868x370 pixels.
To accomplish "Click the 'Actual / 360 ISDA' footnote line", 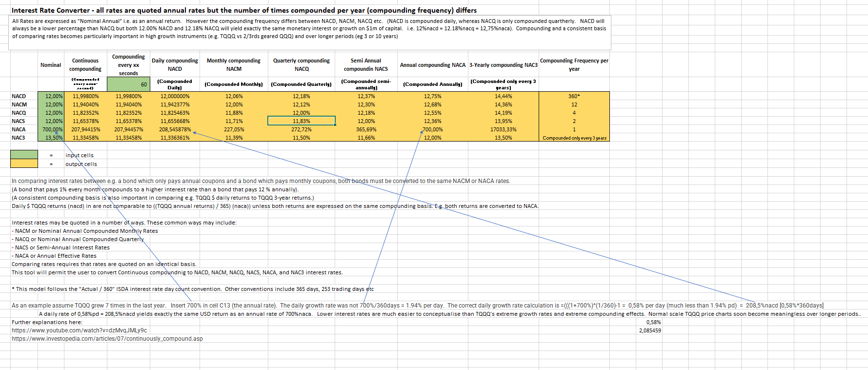I will [x=193, y=289].
